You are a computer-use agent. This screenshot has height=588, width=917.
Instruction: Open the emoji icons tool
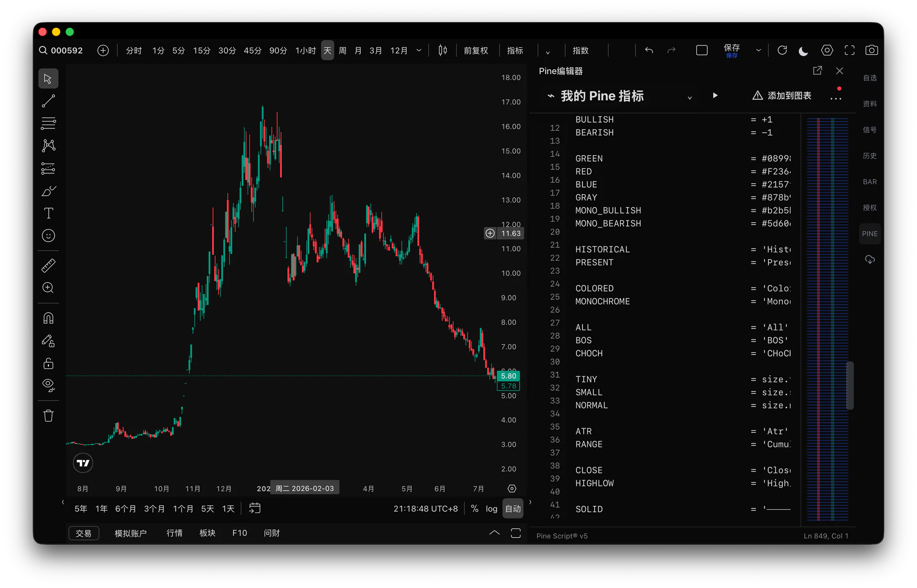coord(48,236)
